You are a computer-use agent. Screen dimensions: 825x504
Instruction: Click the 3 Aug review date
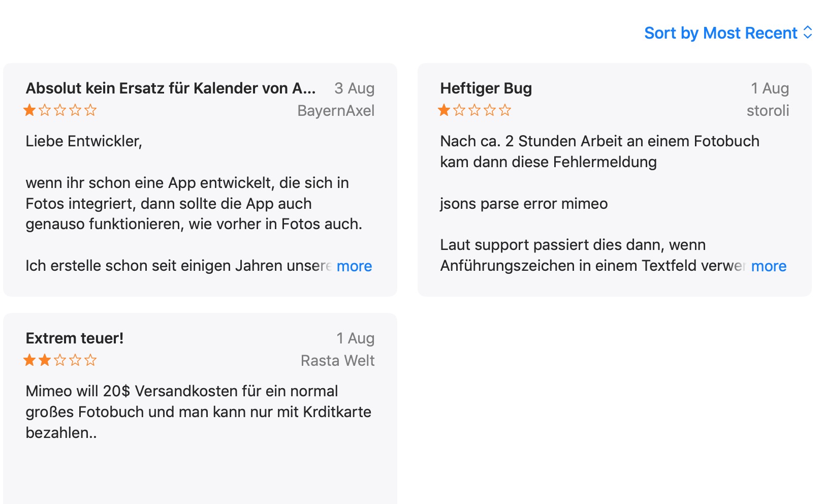pos(354,88)
